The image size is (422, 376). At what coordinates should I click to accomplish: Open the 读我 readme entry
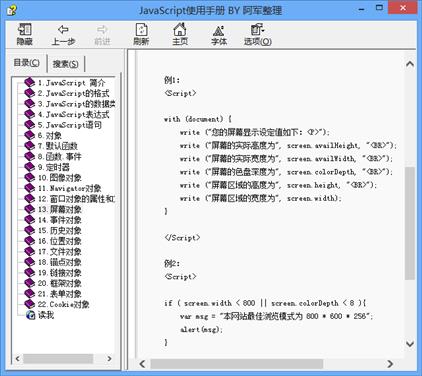point(46,315)
